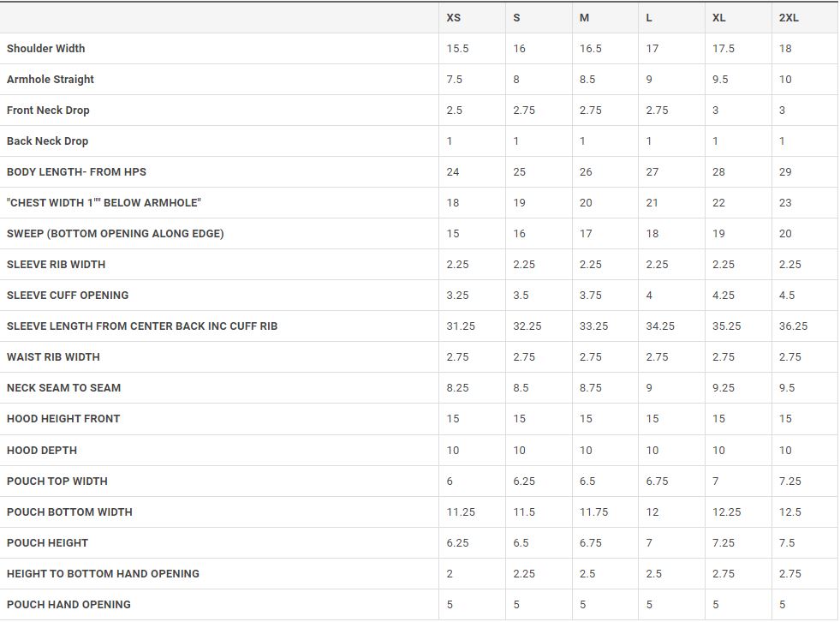The width and height of the screenshot is (840, 622).
Task: Select M chest width value 20
Action: click(x=586, y=203)
